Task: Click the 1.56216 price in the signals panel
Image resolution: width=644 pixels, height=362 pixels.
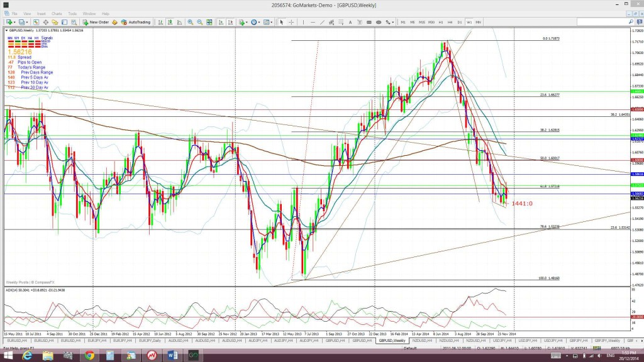Action: point(19,52)
